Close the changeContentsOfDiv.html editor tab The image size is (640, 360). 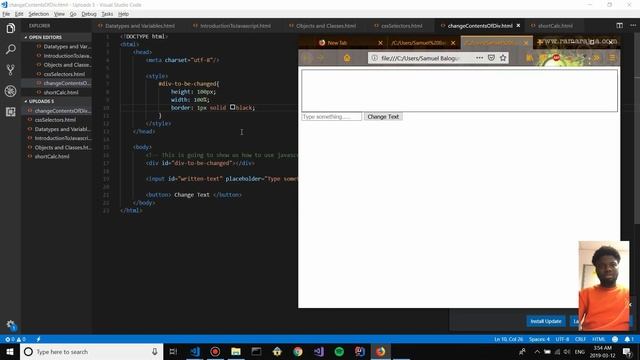point(518,25)
